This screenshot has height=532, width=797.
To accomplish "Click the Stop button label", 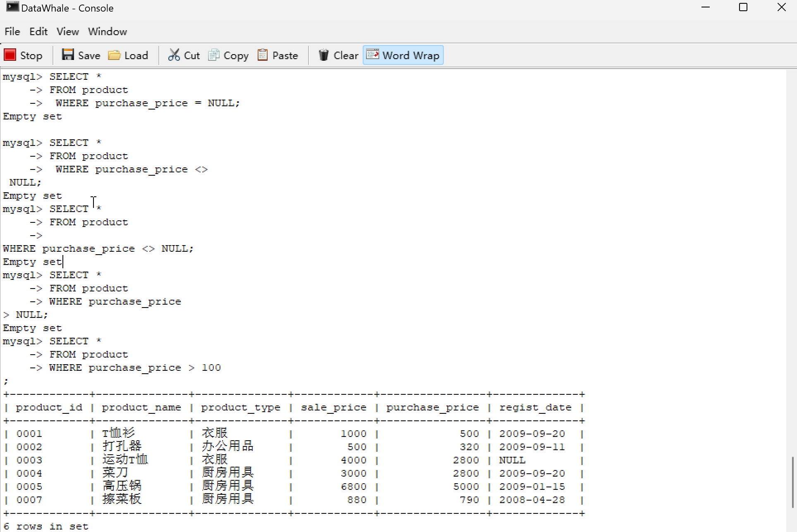I will pos(31,55).
